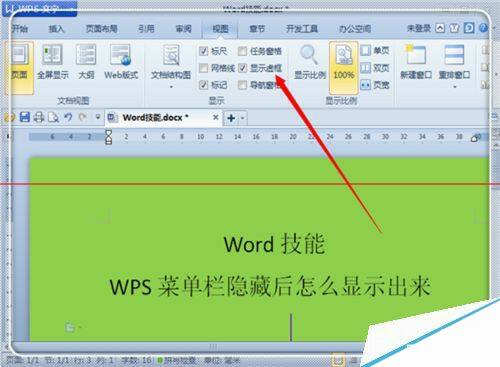Screen dimensions: 500x367
Task: Select the View (视图) tab
Action: coord(220,29)
